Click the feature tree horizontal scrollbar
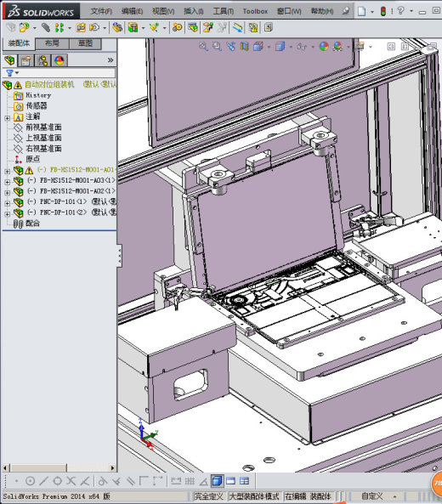This screenshot has width=442, height=504. pyautogui.click(x=59, y=467)
